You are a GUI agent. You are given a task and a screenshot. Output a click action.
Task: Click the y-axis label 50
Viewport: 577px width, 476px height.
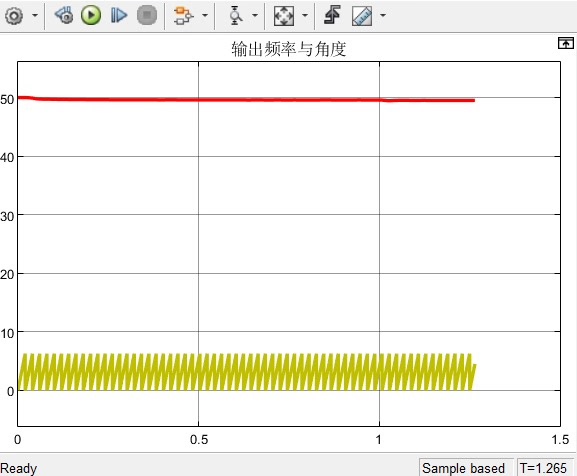coord(7,99)
